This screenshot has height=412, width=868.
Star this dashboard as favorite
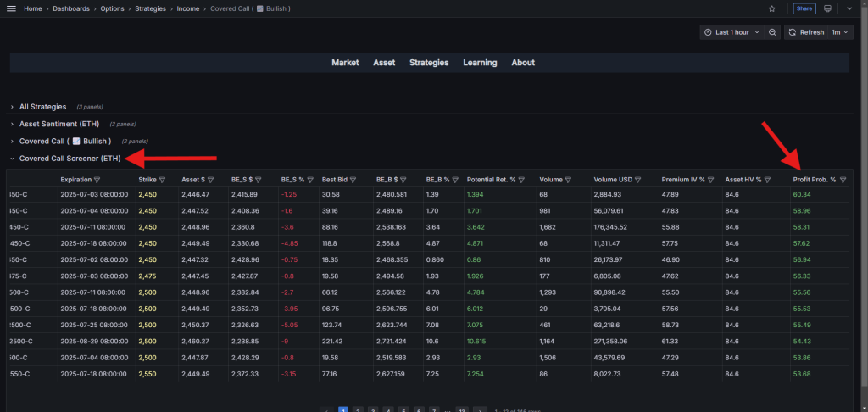click(771, 8)
